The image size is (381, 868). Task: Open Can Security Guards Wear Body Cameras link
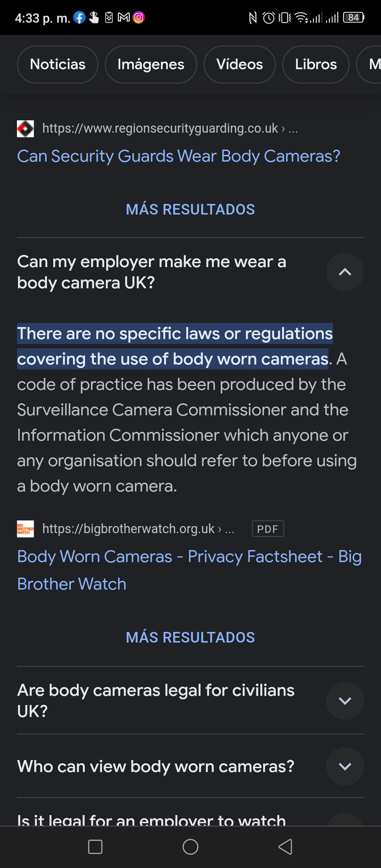point(179,156)
